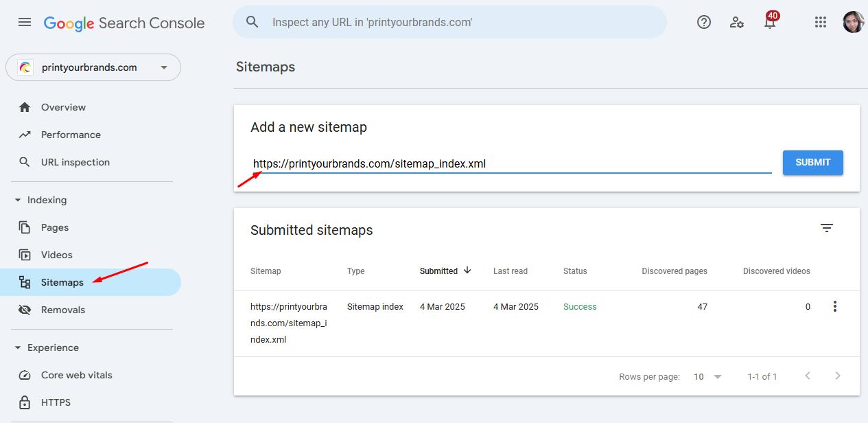Open the hamburger main menu

click(x=25, y=22)
